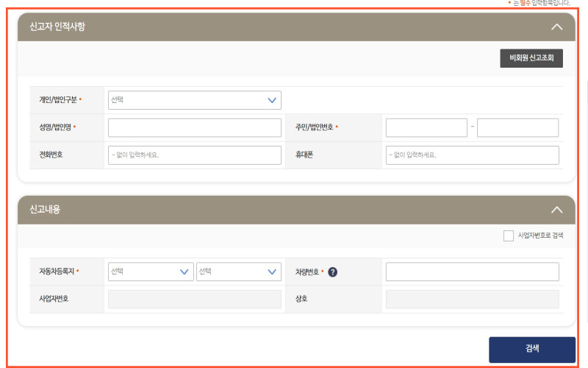The height and width of the screenshot is (368, 588).
Task: Click the 차량번호 input field
Action: (473, 272)
